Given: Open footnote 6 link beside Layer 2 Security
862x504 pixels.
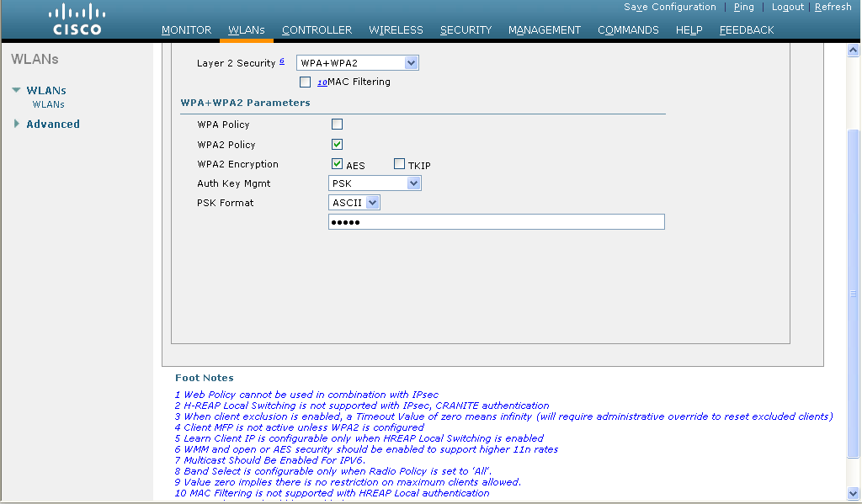Looking at the screenshot, I should click(x=282, y=61).
